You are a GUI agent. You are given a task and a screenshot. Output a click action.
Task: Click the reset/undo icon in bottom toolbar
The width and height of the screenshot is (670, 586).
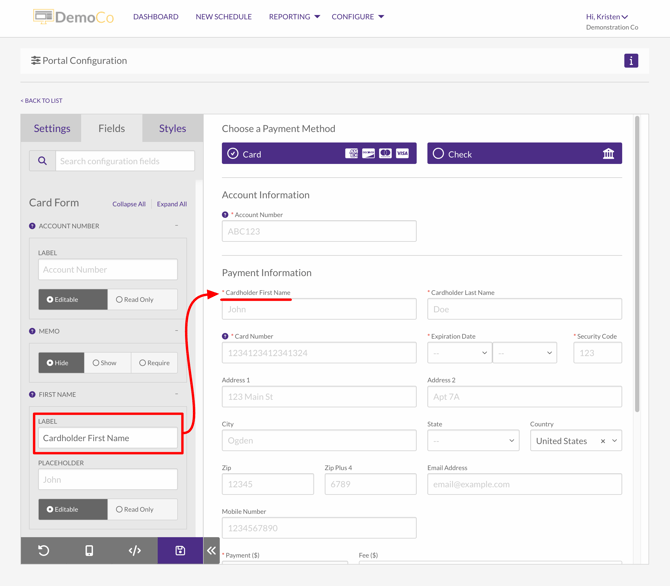point(44,550)
